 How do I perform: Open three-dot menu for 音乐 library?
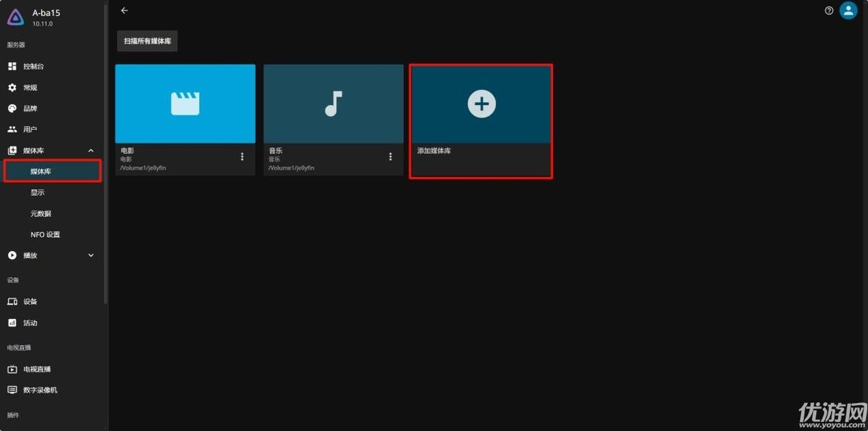[391, 157]
